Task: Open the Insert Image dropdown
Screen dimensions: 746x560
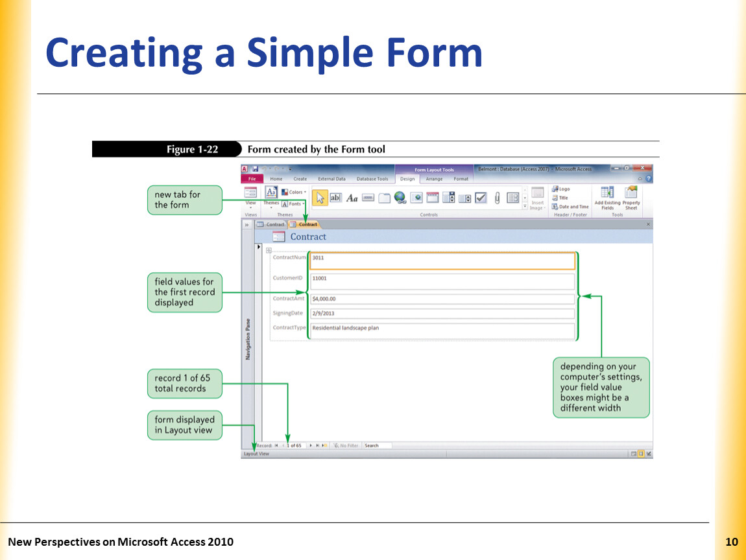Action: coord(538,205)
